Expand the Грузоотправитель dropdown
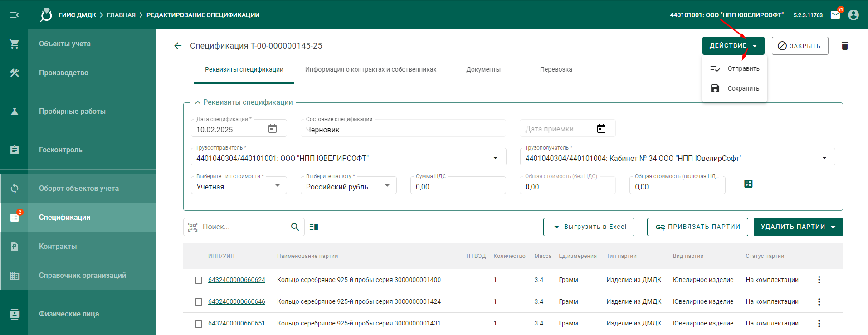The image size is (868, 335). tap(496, 158)
